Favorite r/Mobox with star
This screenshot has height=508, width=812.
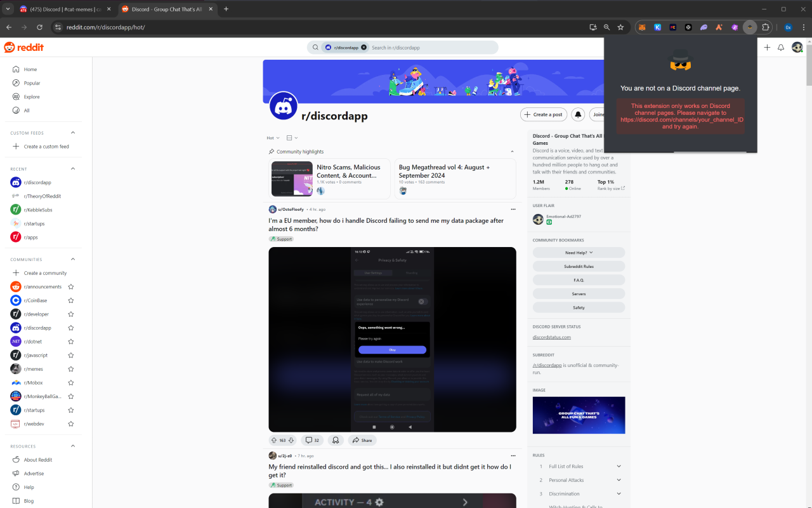(71, 383)
